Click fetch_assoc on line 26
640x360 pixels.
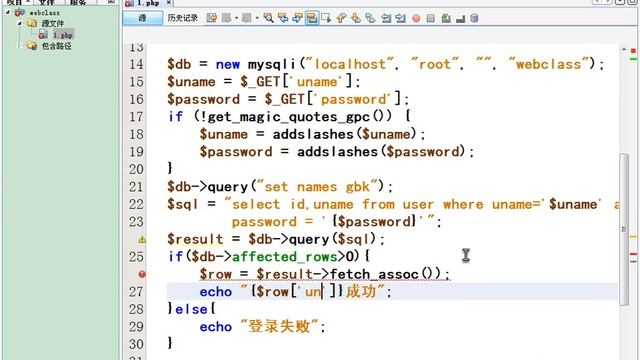click(374, 274)
